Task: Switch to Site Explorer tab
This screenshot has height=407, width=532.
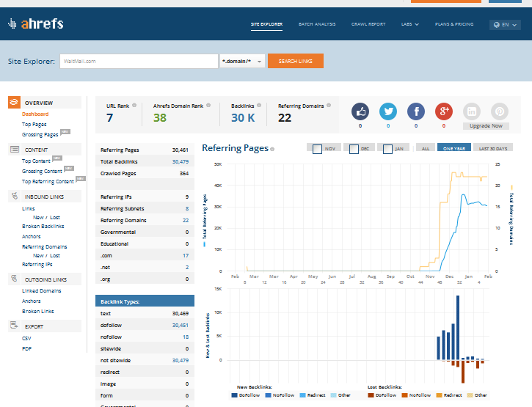Action: click(x=266, y=24)
